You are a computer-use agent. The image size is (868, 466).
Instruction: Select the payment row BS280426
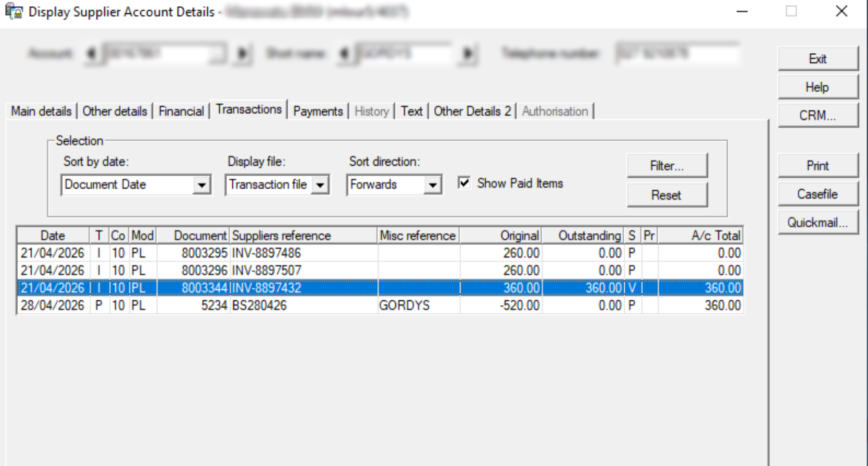click(x=380, y=306)
